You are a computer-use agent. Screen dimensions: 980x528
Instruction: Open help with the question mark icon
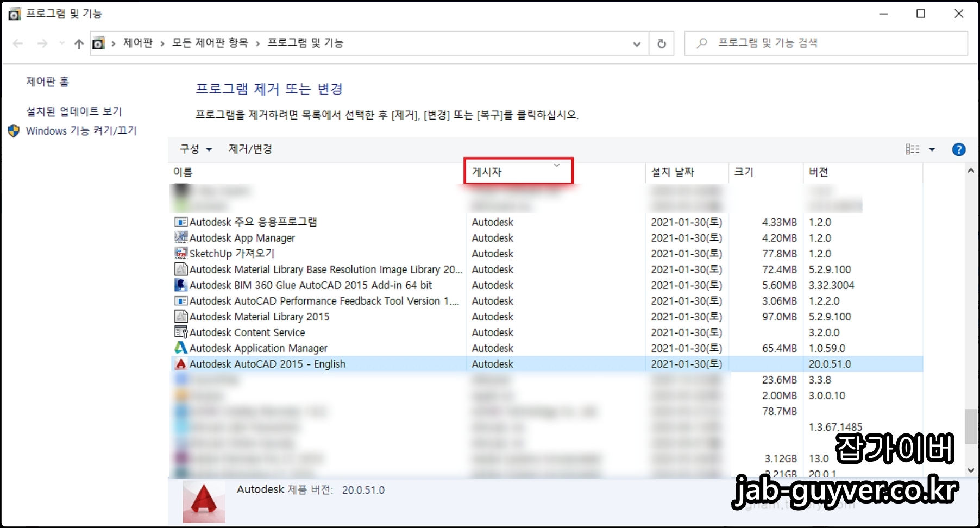959,149
